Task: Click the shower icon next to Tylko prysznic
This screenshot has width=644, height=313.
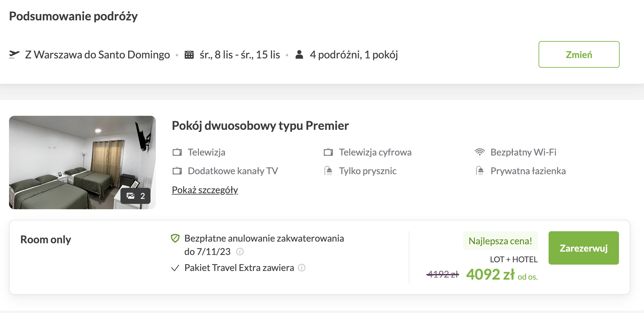Action: click(x=328, y=171)
